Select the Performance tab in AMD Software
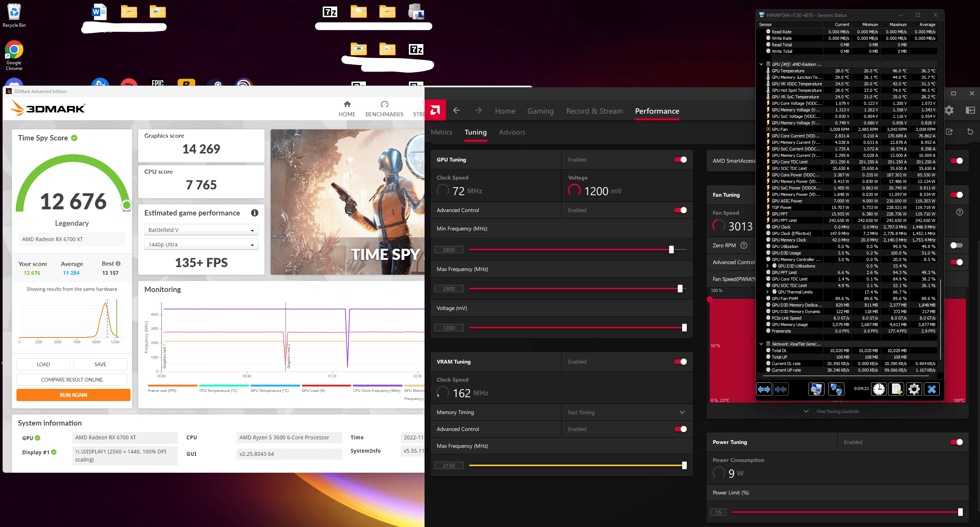 click(x=657, y=111)
